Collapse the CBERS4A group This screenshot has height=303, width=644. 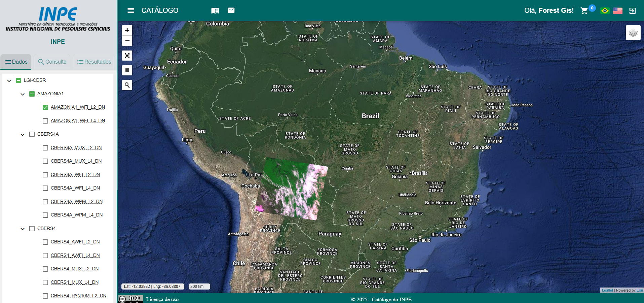coord(23,134)
